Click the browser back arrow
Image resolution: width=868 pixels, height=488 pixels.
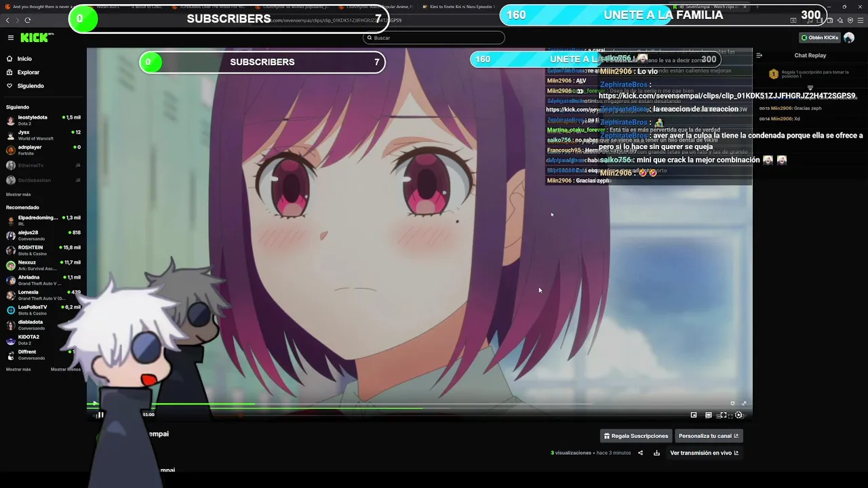9,20
